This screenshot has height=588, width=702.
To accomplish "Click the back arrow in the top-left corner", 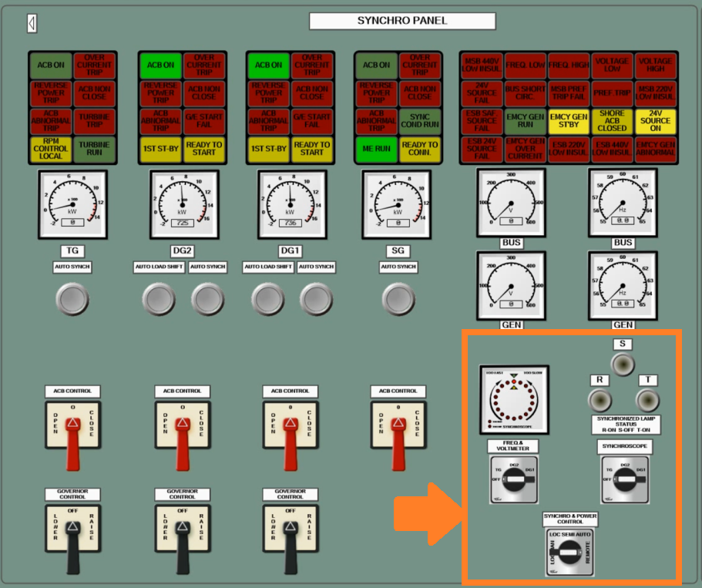I will coord(31,22).
